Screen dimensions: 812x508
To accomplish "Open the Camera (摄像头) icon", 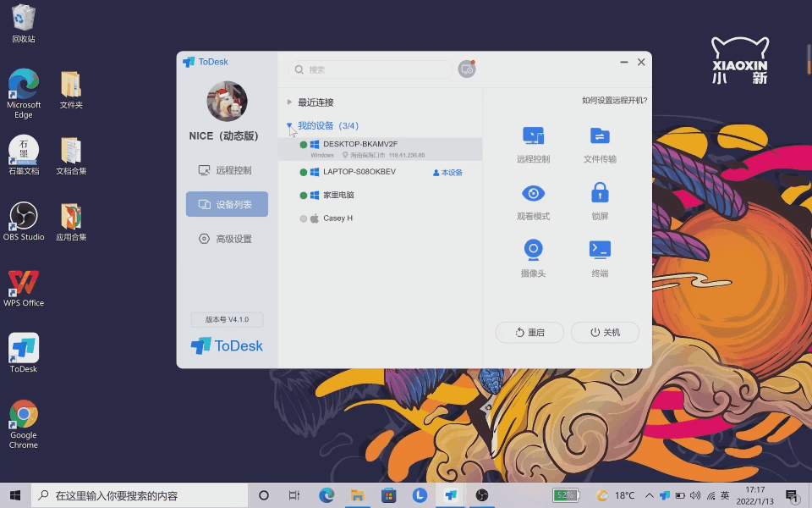I will pyautogui.click(x=533, y=250).
